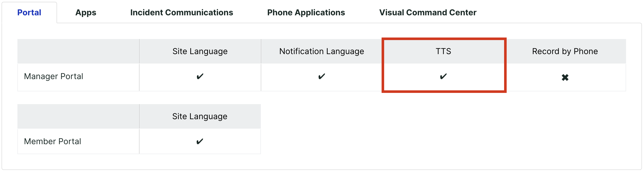Click the Notification Language column header

(322, 51)
